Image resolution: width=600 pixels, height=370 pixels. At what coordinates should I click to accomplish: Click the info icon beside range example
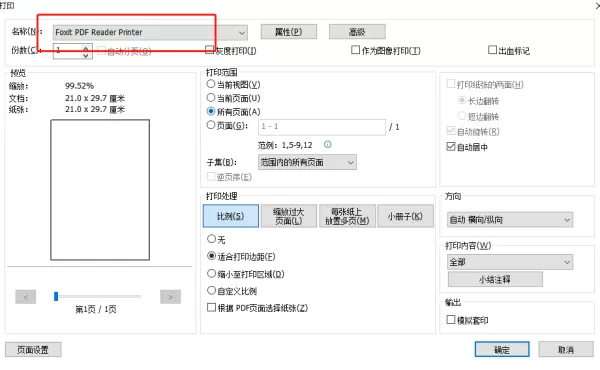(x=328, y=144)
